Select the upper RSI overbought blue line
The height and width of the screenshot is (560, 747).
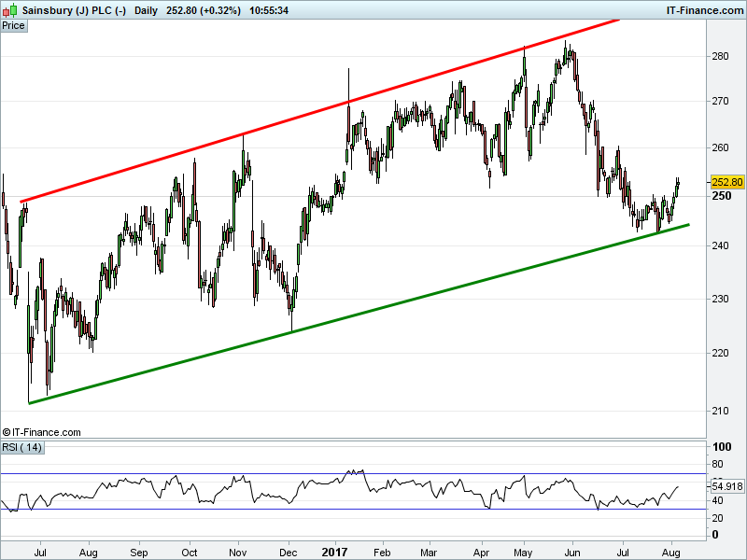coord(353,474)
